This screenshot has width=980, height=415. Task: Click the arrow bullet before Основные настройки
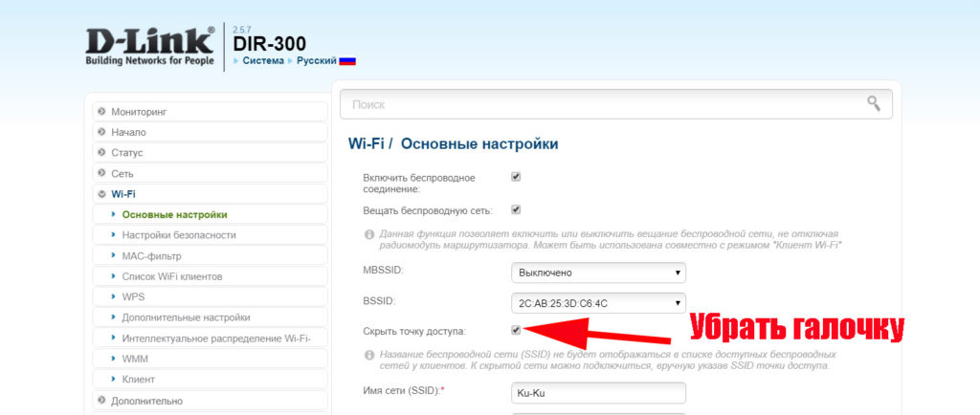pyautogui.click(x=113, y=214)
